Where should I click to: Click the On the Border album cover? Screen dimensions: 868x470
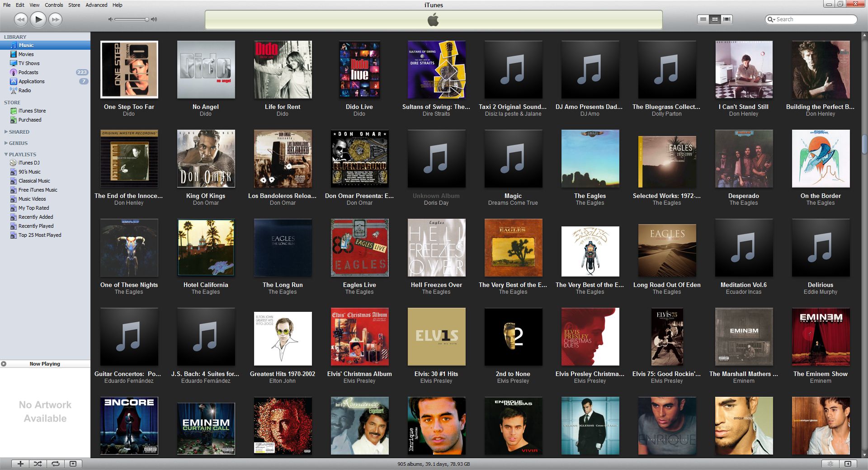(x=821, y=159)
